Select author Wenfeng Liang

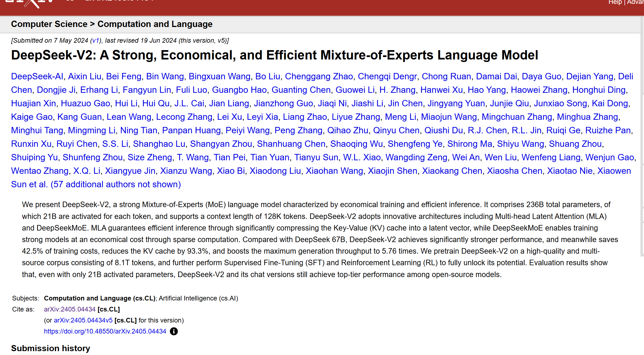click(551, 157)
